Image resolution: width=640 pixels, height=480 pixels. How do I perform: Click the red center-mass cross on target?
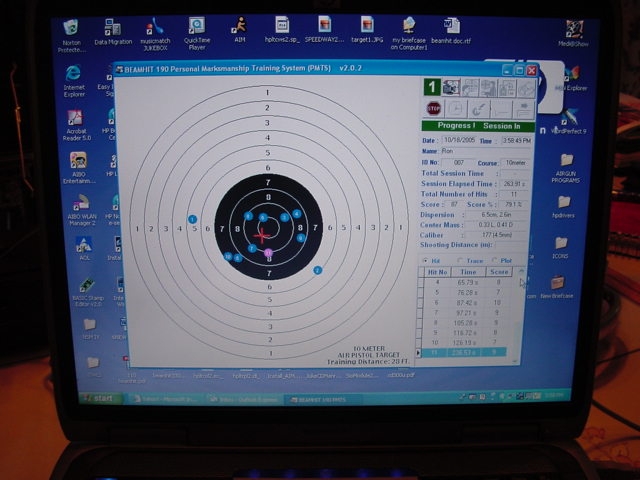262,236
